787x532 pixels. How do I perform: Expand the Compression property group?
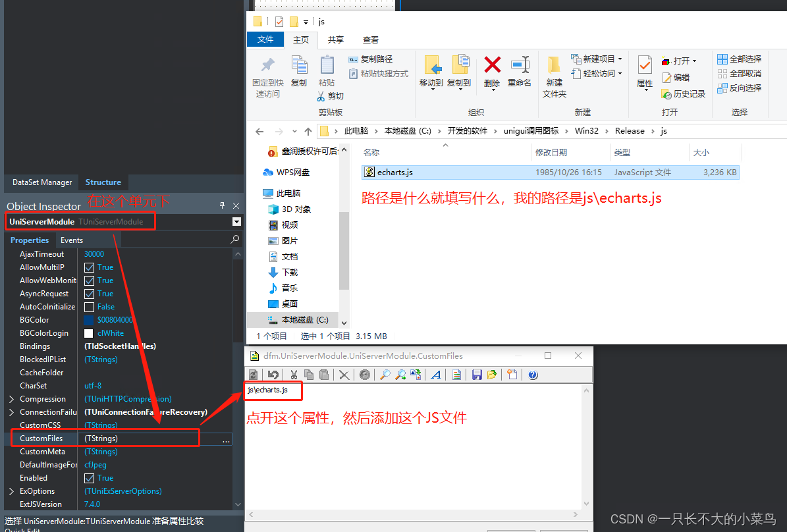(x=11, y=398)
